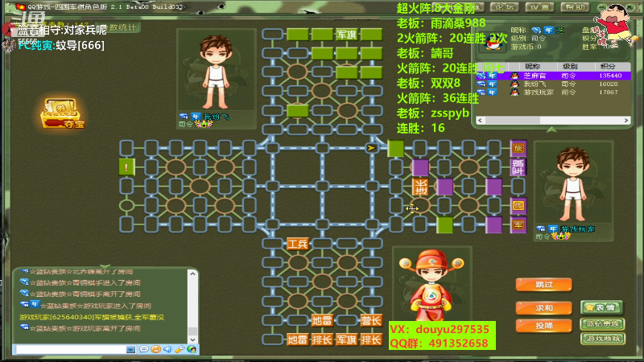644x362 pixels.
Task: Click the 投降 surrender button
Action: (544, 326)
